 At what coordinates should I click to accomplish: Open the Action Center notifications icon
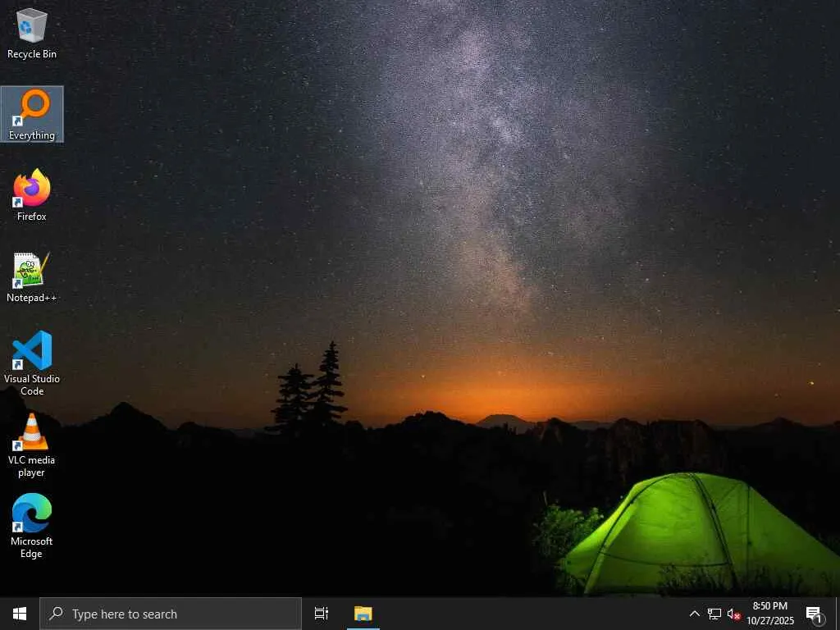click(815, 614)
